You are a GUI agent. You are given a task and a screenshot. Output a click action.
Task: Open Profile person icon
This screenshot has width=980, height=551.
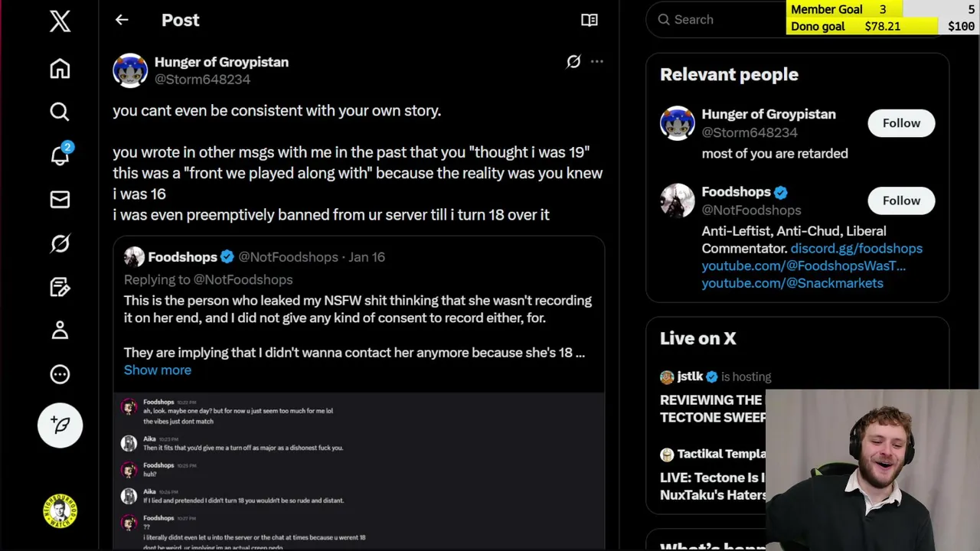[x=60, y=331]
